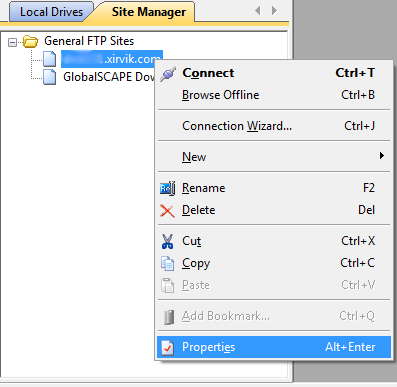Click the Properties checkmark icon

pyautogui.click(x=167, y=347)
